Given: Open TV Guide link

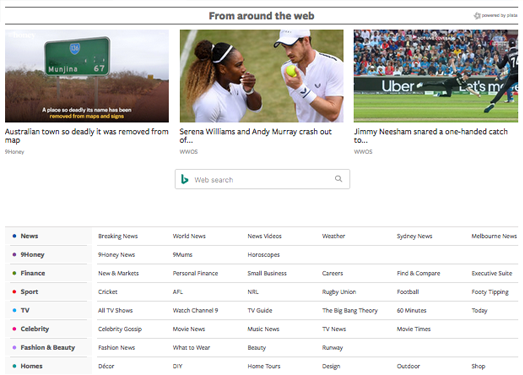Looking at the screenshot, I should pos(260,310).
